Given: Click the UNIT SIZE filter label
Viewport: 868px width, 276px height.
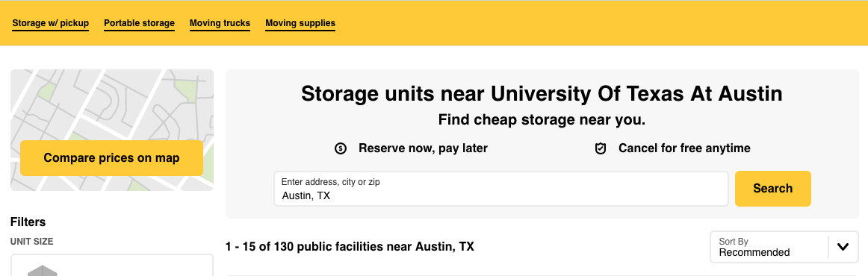Looking at the screenshot, I should 31,242.
